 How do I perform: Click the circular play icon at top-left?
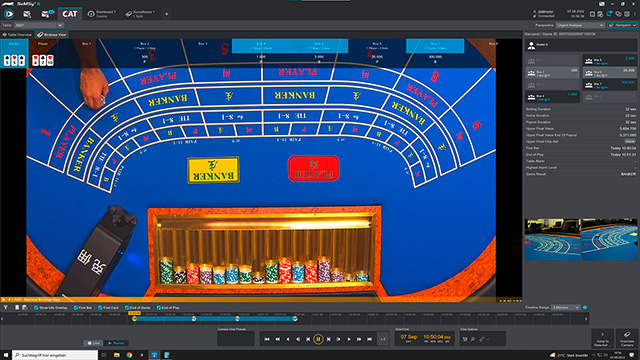click(x=9, y=14)
